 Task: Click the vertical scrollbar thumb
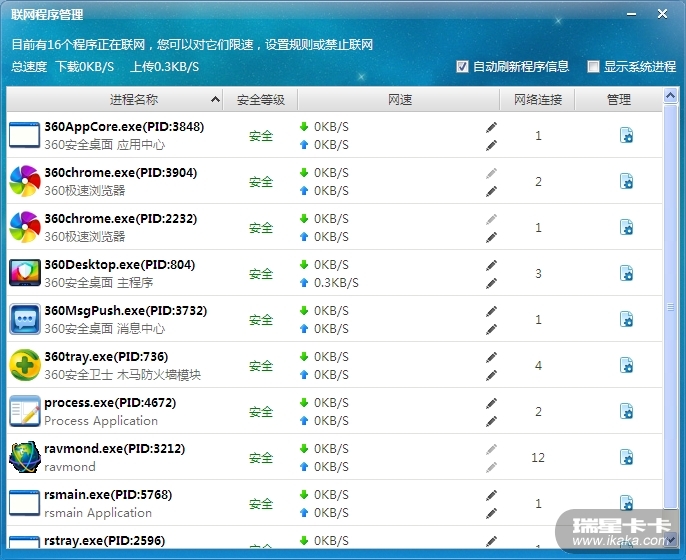pyautogui.click(x=670, y=306)
